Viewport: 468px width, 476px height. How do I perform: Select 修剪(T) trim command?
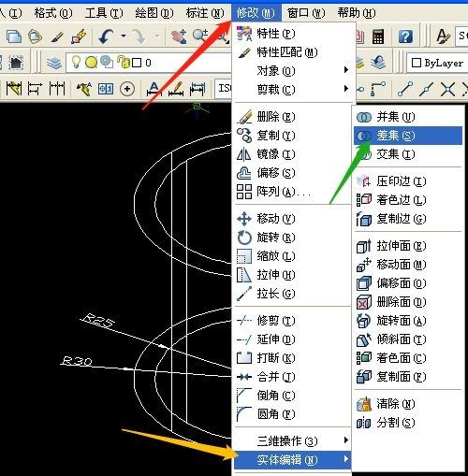pos(294,321)
